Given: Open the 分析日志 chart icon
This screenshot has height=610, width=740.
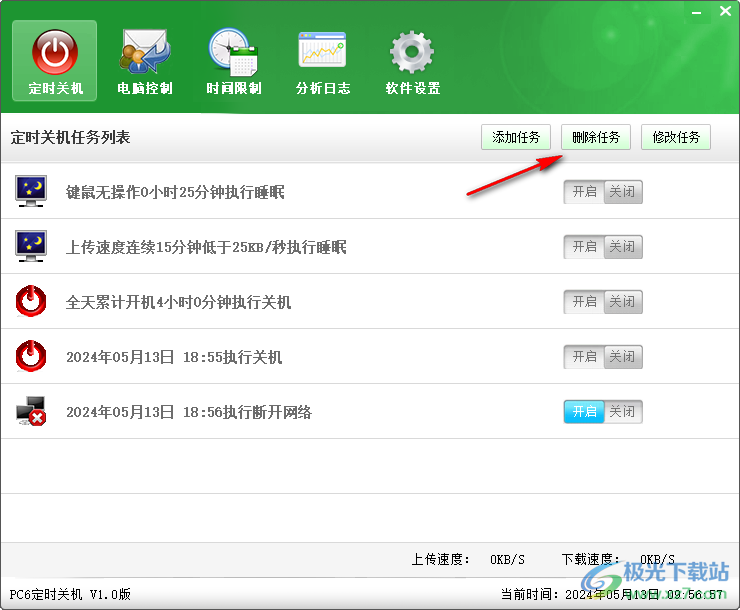Looking at the screenshot, I should tap(322, 50).
